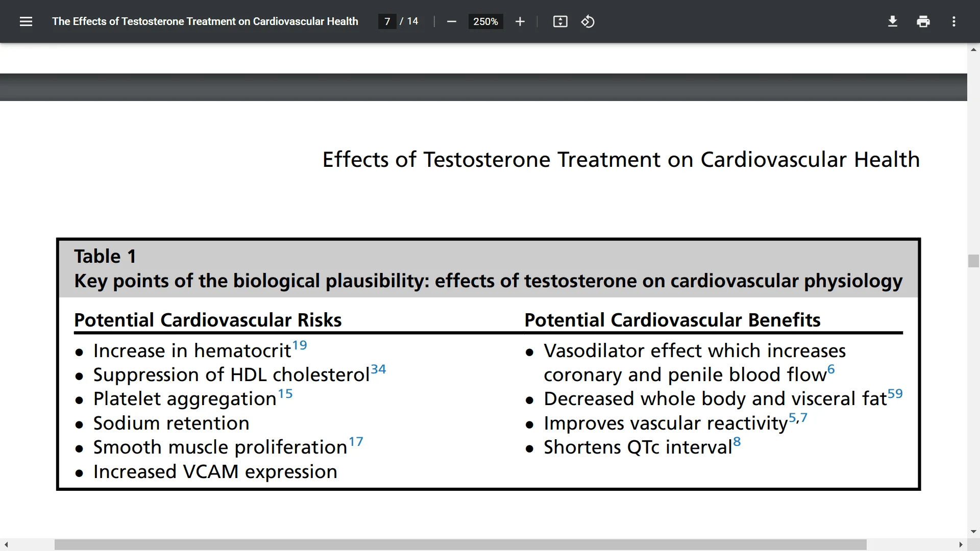Click reference 8 after QTc interval
Viewport: 980px width, 551px height.
click(737, 442)
